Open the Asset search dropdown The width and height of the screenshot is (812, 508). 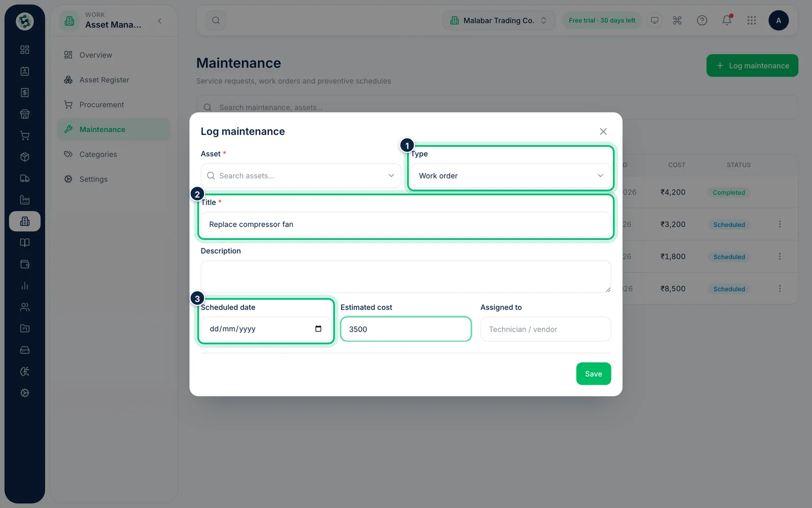[x=301, y=176]
